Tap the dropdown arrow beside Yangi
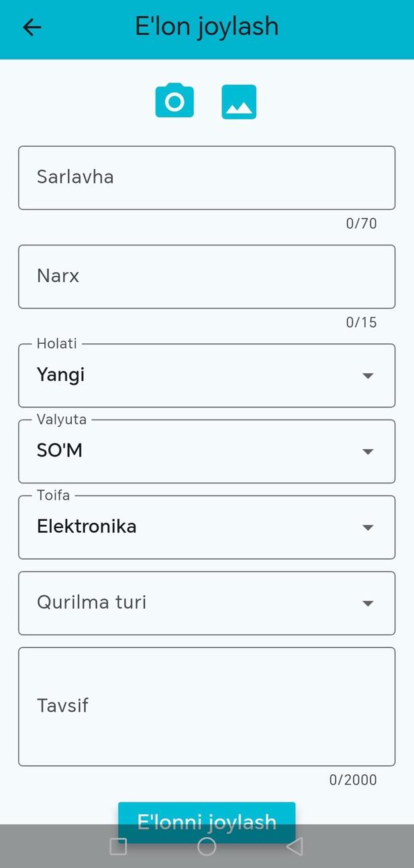The width and height of the screenshot is (414, 868). [368, 375]
